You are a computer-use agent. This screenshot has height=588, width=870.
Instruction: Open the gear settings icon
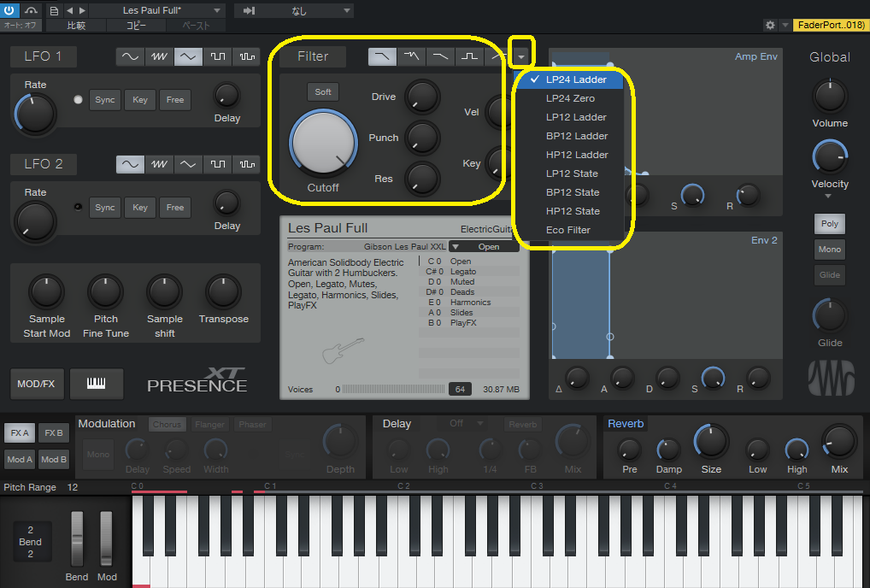pos(770,25)
